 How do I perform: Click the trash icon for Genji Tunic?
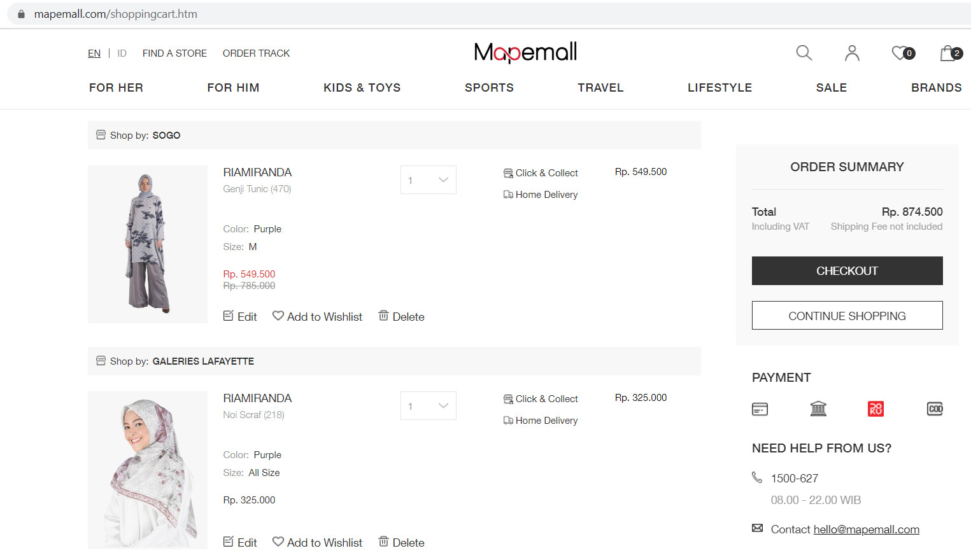tap(383, 316)
